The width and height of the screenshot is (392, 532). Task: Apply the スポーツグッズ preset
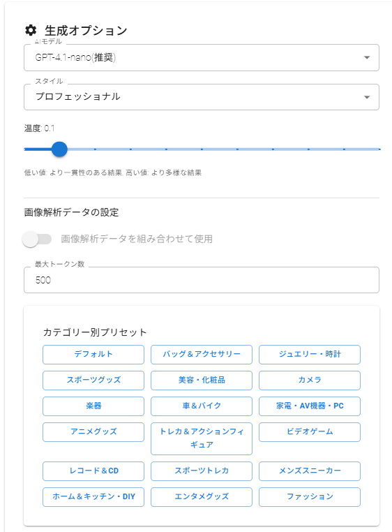click(93, 380)
